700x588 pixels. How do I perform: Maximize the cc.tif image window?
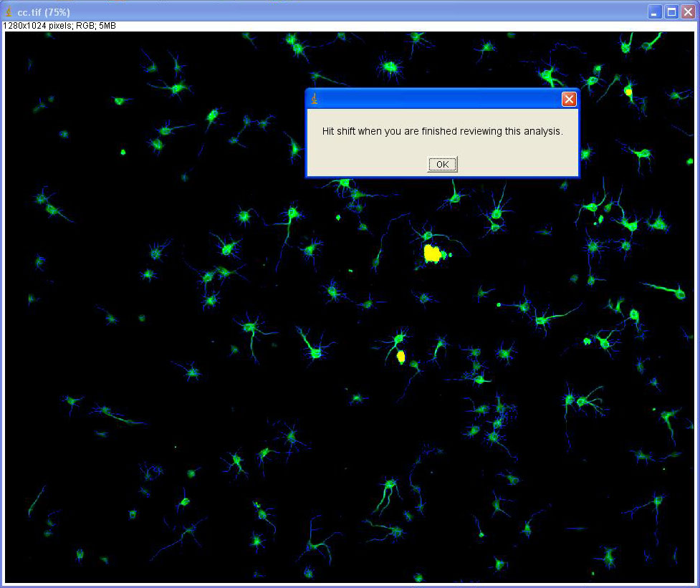click(x=671, y=12)
